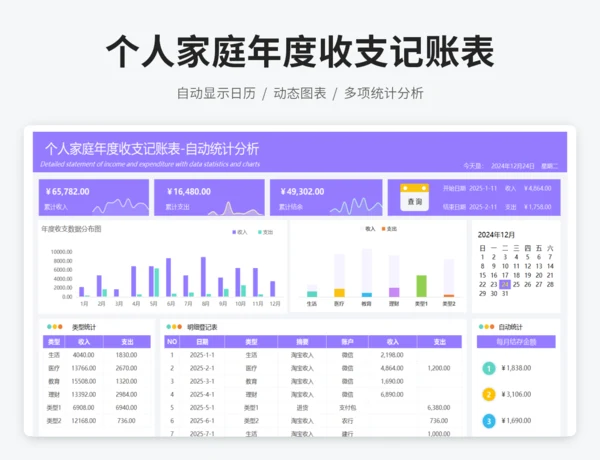
Task: Select the teal number 1 badge in 自动统计
Action: [489, 368]
